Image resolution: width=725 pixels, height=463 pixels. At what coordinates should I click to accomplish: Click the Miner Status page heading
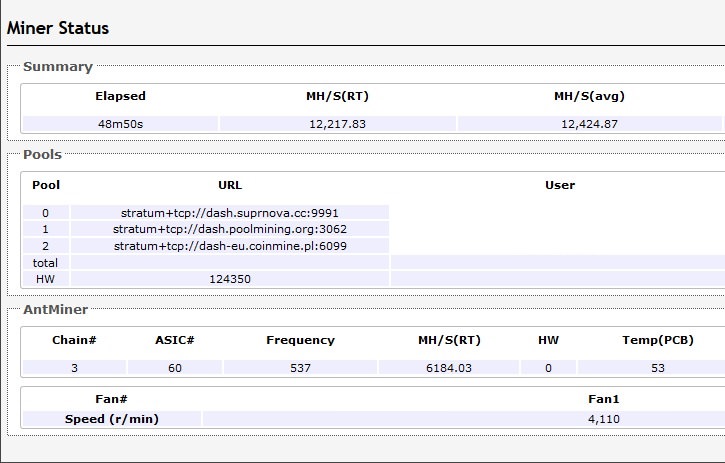(x=58, y=28)
